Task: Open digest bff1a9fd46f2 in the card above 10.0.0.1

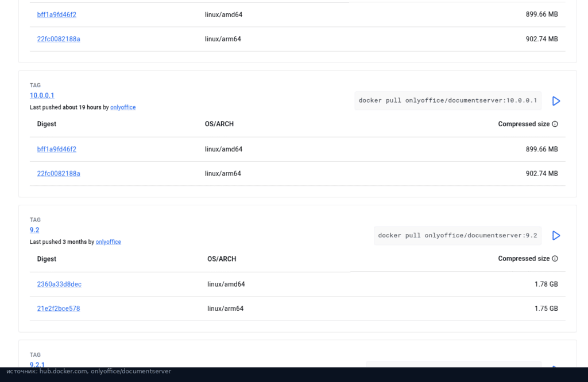Action: (x=57, y=14)
